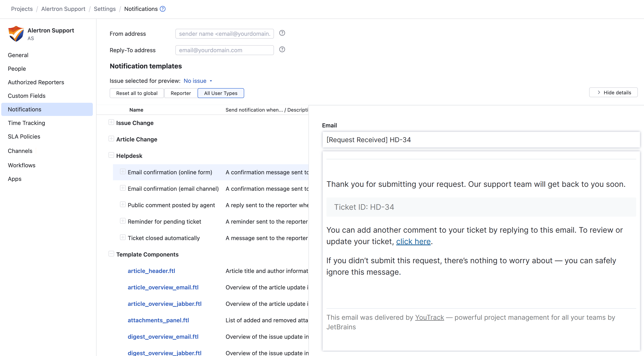This screenshot has height=356, width=644.
Task: Click Hide details button
Action: click(x=613, y=92)
